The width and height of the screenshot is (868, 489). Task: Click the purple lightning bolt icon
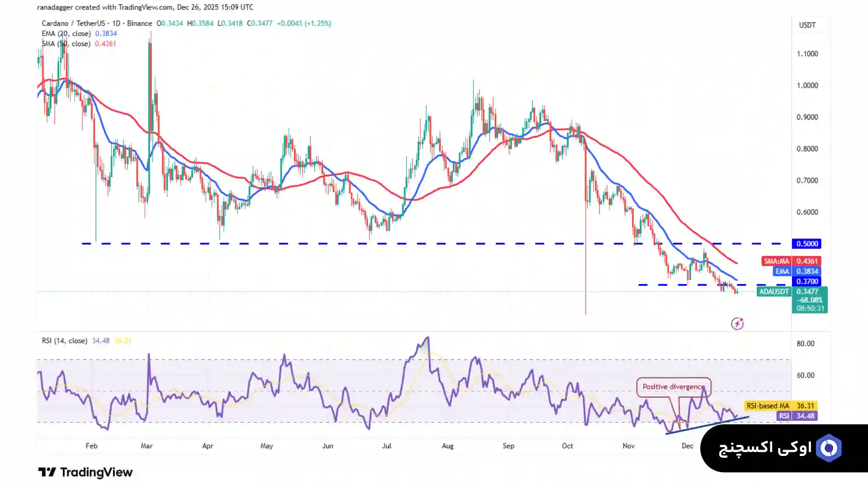(737, 323)
